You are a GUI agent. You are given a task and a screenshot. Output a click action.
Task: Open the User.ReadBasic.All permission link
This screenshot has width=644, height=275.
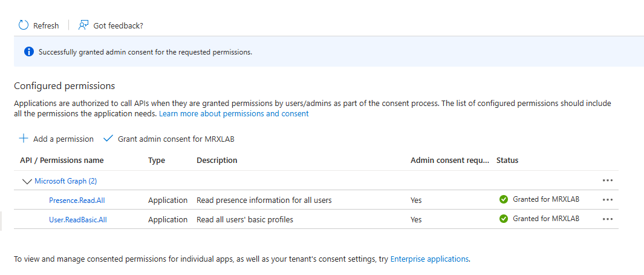pyautogui.click(x=77, y=220)
